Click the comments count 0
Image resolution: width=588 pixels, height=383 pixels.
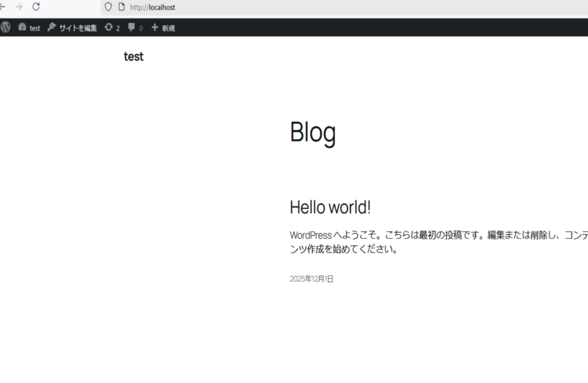(x=141, y=28)
